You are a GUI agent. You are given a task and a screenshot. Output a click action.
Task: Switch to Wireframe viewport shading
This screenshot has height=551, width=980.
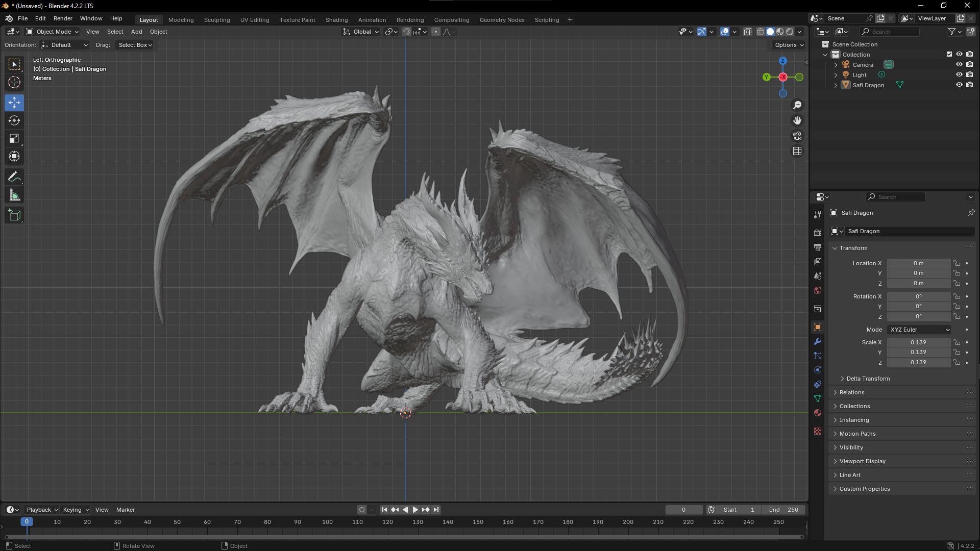(761, 32)
